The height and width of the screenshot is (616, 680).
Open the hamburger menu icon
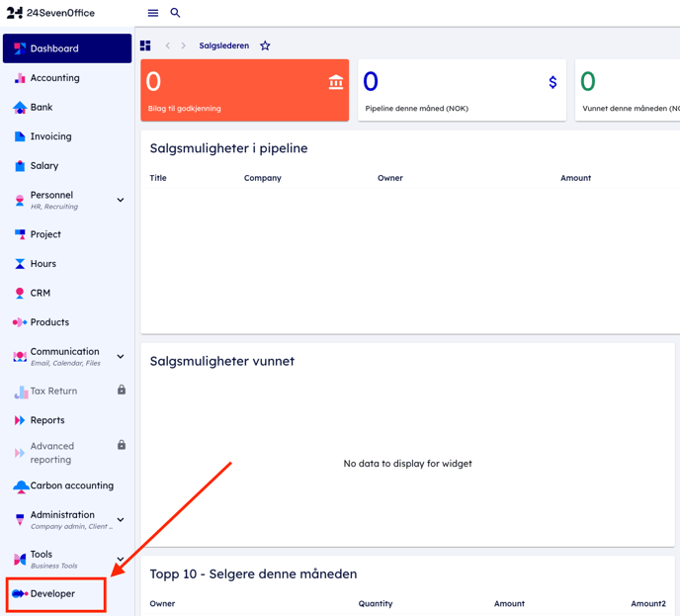[x=153, y=13]
